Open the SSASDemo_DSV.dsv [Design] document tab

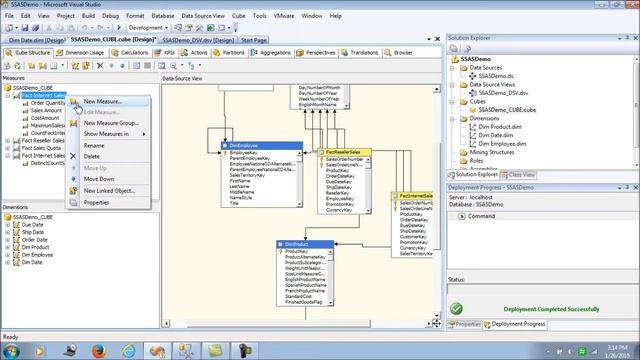click(x=198, y=40)
